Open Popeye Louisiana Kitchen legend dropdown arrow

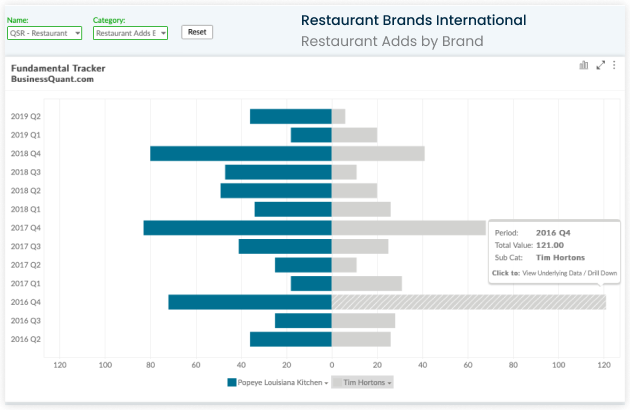pos(326,383)
